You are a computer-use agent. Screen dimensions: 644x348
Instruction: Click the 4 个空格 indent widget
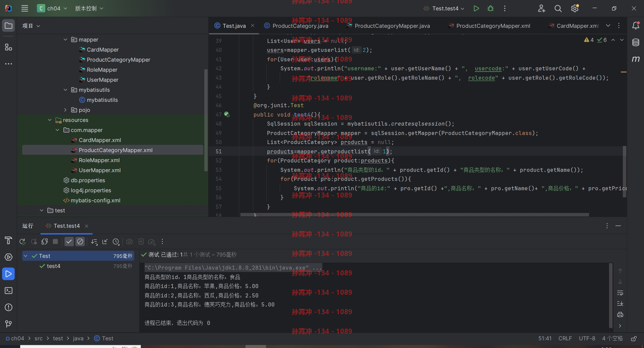tap(612, 339)
